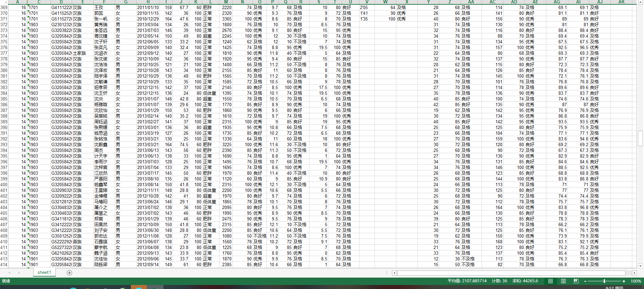Viewport: 644px width, 289px height.
Task: Select the cell with name 金博煜
Action: coord(104,196)
